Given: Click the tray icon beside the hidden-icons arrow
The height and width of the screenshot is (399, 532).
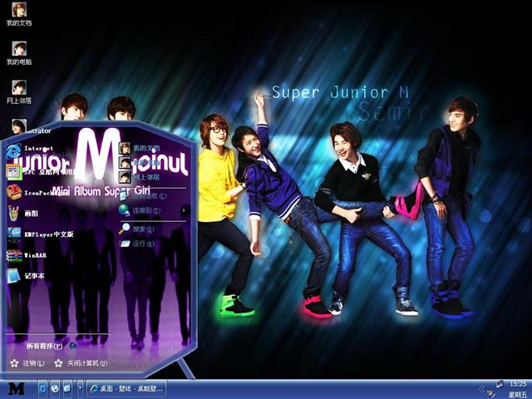Looking at the screenshot, I should tap(491, 393).
